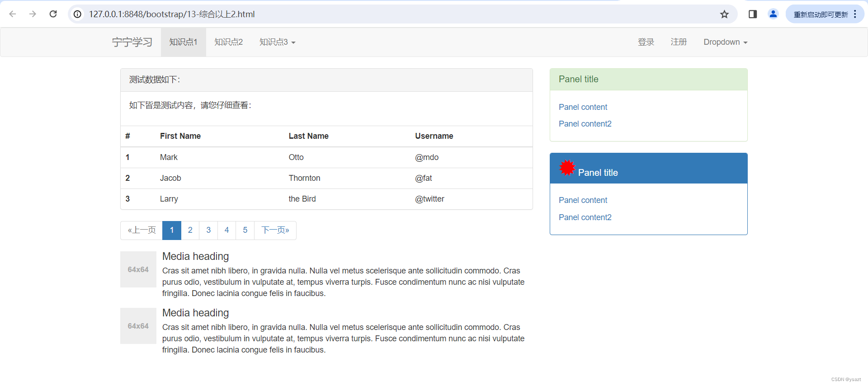
Task: Click the browser back arrow
Action: pyautogui.click(x=13, y=14)
